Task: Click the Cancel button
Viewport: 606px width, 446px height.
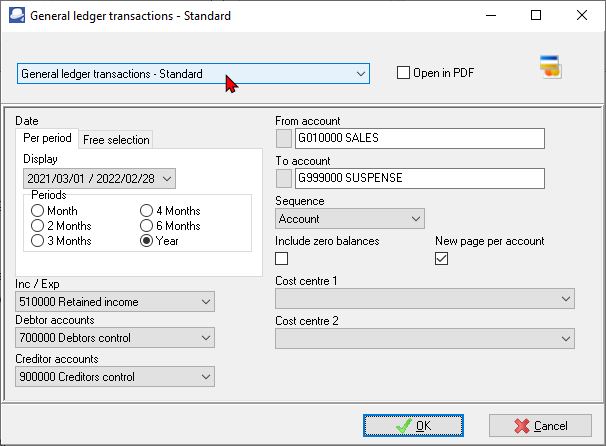Action: click(541, 426)
